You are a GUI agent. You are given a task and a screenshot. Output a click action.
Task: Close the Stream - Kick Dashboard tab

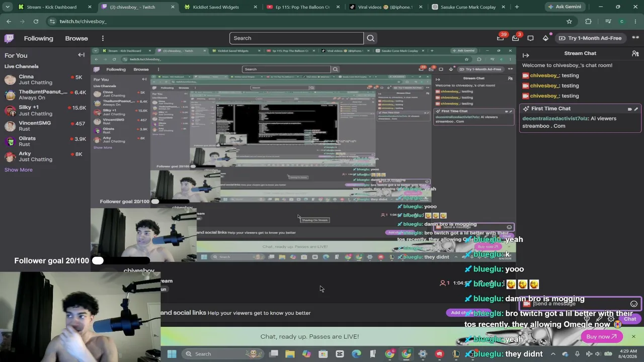[x=90, y=7]
